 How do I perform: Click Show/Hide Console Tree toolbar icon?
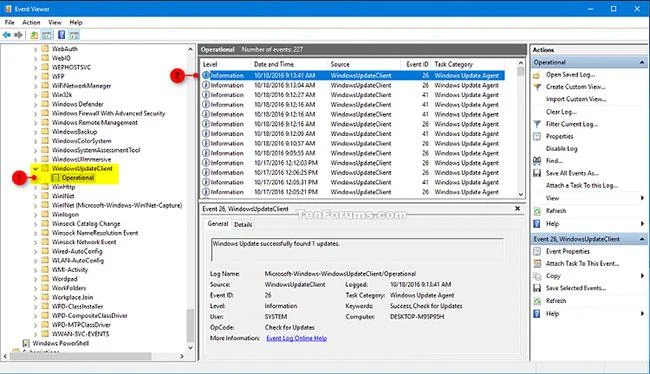tap(47, 35)
